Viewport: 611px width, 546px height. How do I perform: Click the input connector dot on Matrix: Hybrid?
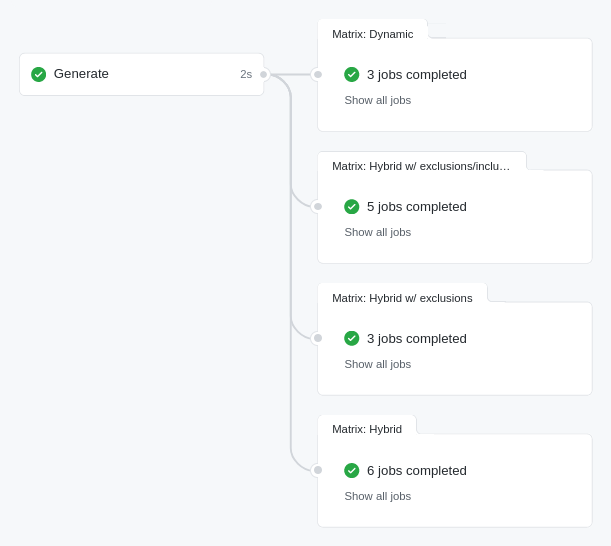click(x=318, y=470)
